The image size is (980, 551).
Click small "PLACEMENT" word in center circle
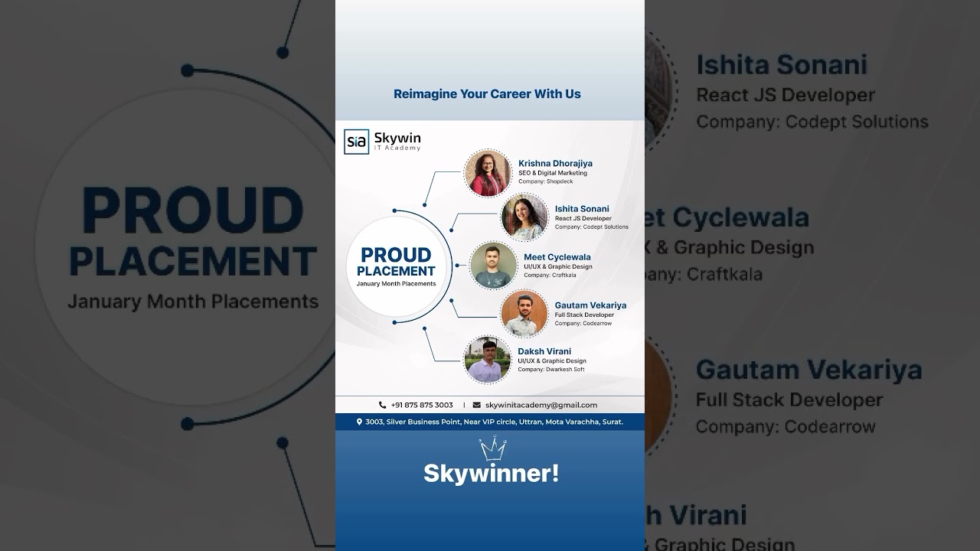(x=396, y=271)
